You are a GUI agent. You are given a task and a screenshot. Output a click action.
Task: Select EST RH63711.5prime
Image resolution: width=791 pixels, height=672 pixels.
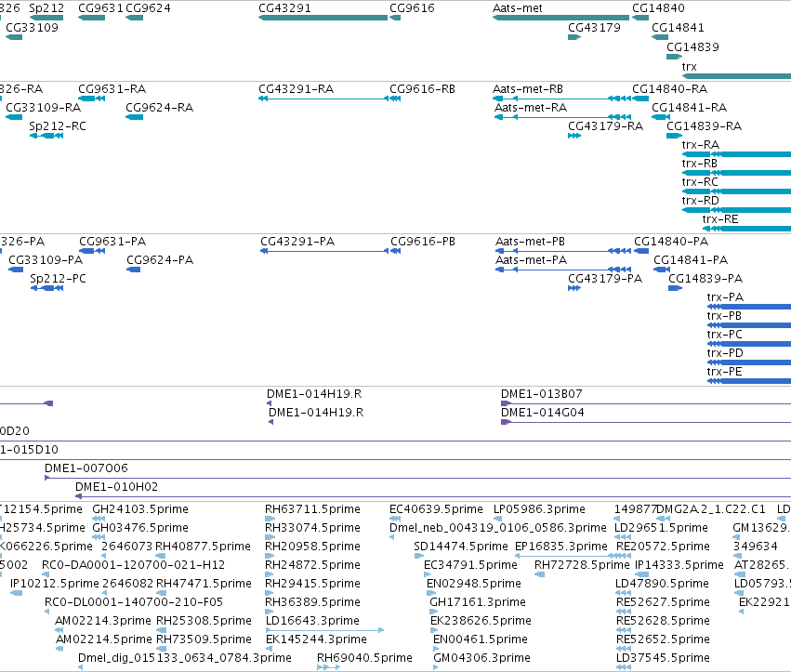pyautogui.click(x=312, y=509)
